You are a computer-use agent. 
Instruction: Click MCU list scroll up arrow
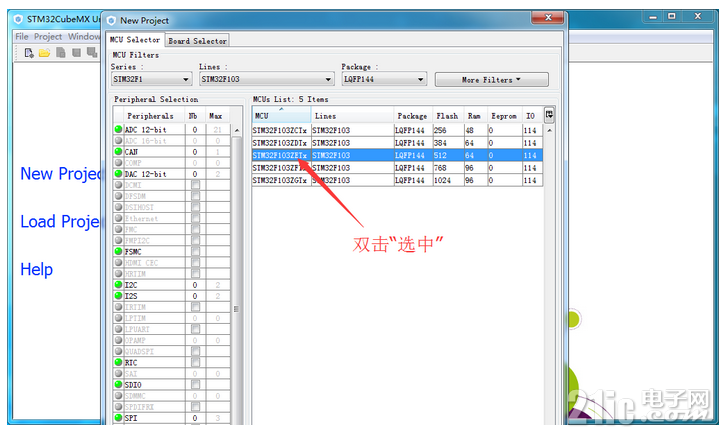(549, 131)
